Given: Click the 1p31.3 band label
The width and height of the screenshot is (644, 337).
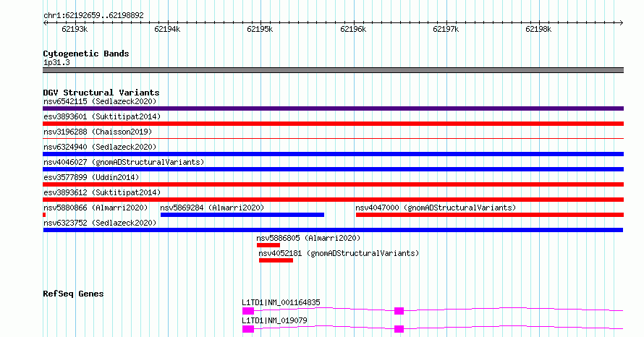Looking at the screenshot, I should (56, 62).
